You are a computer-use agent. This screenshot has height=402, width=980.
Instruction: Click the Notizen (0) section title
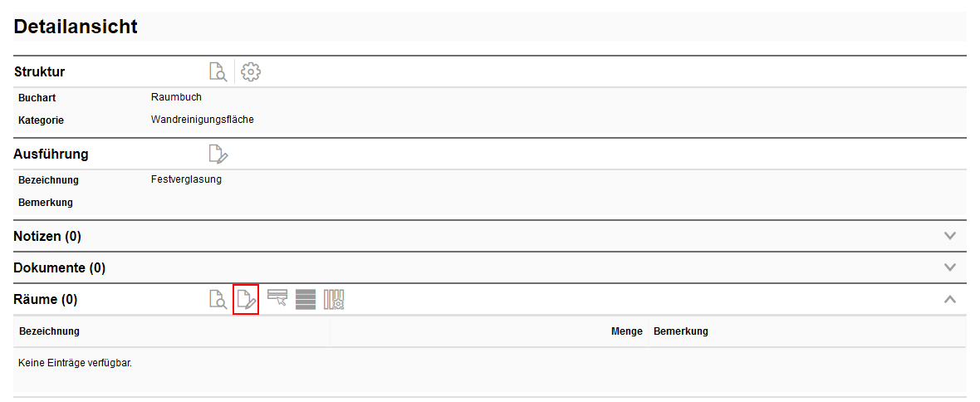coord(47,237)
